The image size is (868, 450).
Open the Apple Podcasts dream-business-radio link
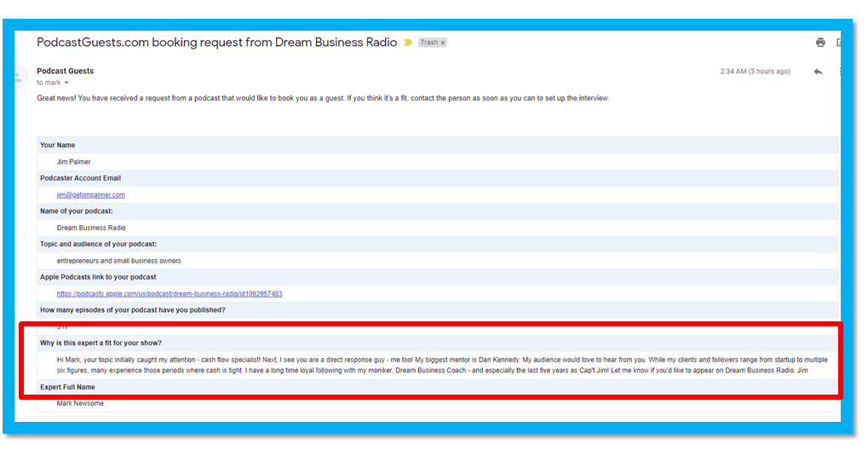170,294
